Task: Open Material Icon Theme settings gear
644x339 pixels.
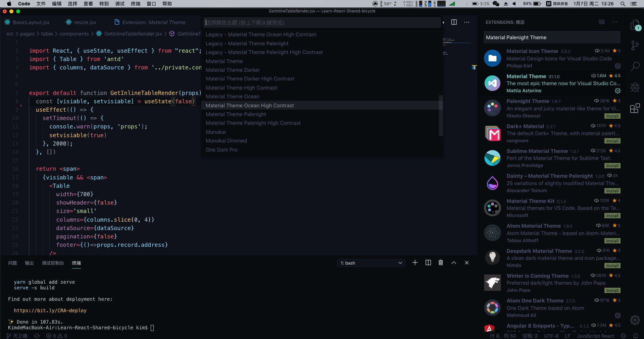Action: (x=617, y=66)
